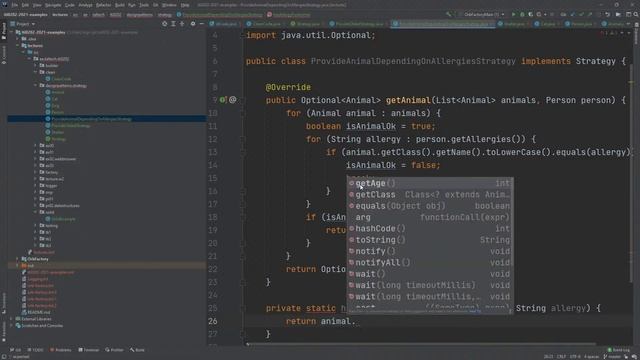The height and width of the screenshot is (360, 640).
Task: Choose notifyAll() from the completion popup
Action: coord(430,263)
